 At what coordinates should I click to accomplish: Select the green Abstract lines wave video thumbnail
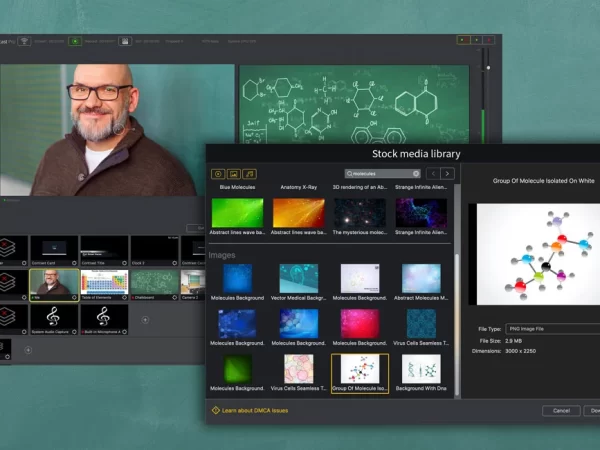237,213
